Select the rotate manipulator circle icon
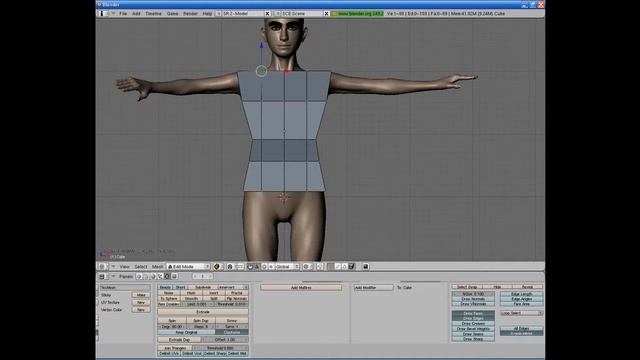Image resolution: width=640 pixels, height=360 pixels. click(x=264, y=267)
